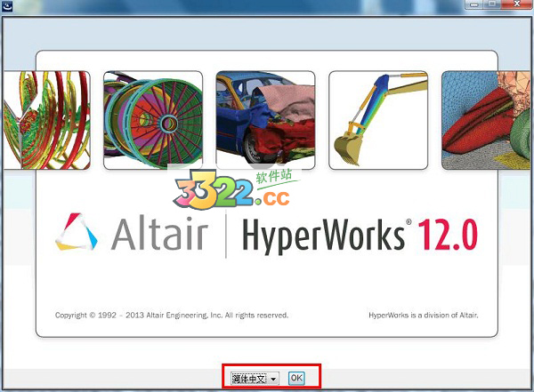Select the wheel mesh model thumbnail
This screenshot has width=534, height=392.
coord(153,120)
